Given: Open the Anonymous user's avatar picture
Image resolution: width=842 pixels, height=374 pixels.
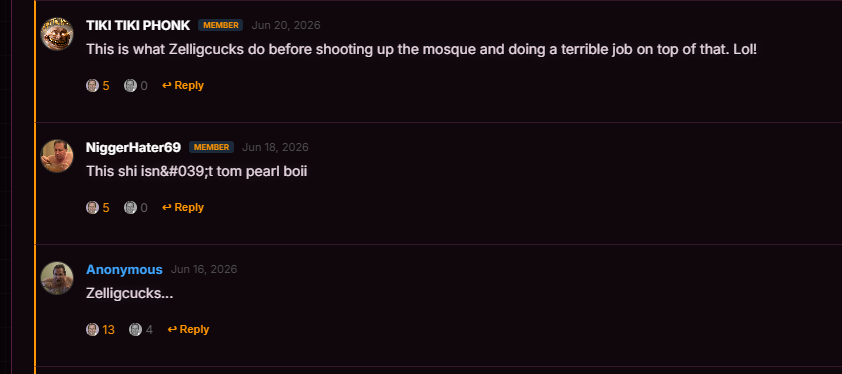Looking at the screenshot, I should point(57,278).
